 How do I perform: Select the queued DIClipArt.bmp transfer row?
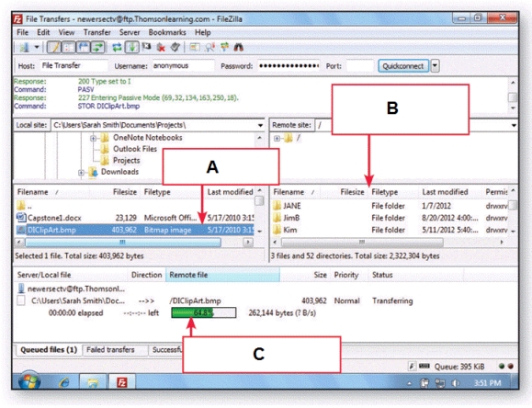coord(216,301)
